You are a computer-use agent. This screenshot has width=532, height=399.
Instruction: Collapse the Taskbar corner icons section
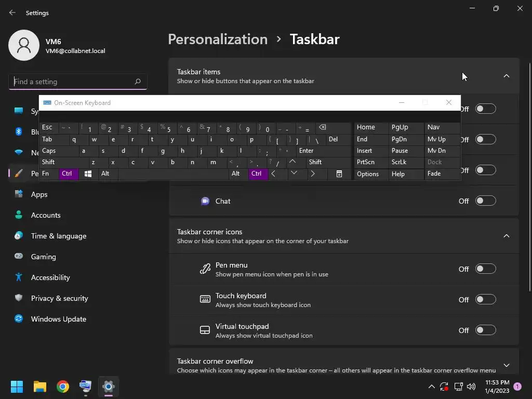point(506,236)
